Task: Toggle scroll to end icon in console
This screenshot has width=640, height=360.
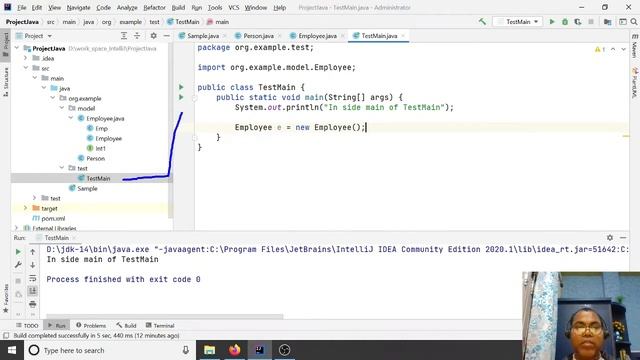Action: (33, 291)
